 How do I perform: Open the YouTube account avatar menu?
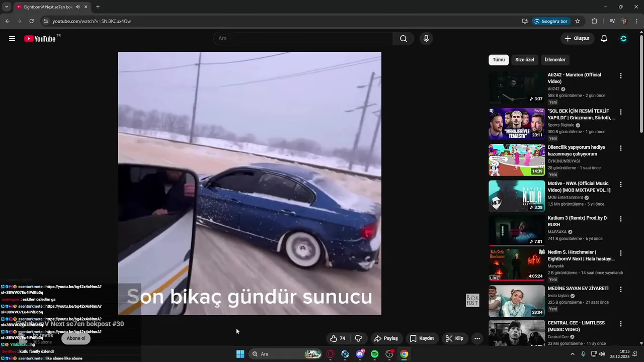click(623, 39)
